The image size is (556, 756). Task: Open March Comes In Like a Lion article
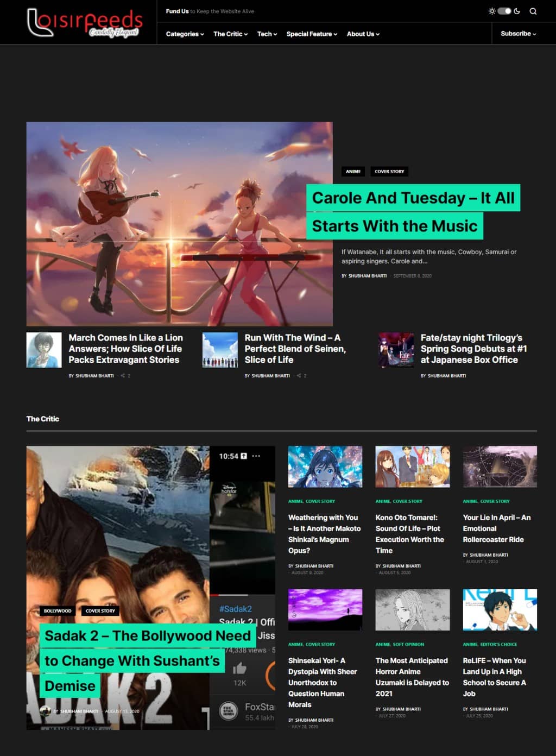(x=125, y=349)
